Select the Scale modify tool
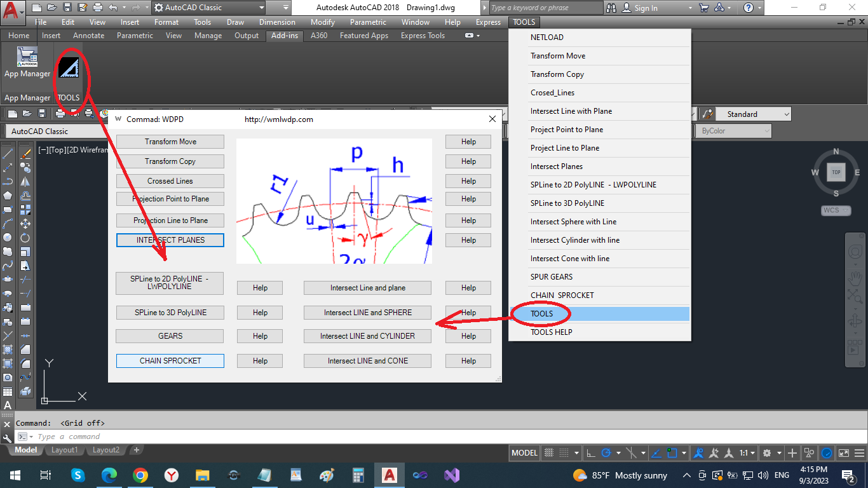 pos(26,251)
